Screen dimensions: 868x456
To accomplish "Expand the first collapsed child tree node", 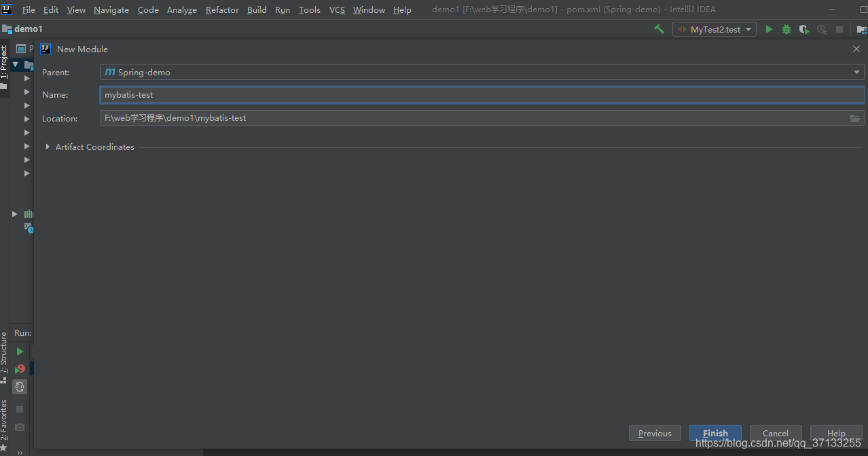I will tap(27, 78).
